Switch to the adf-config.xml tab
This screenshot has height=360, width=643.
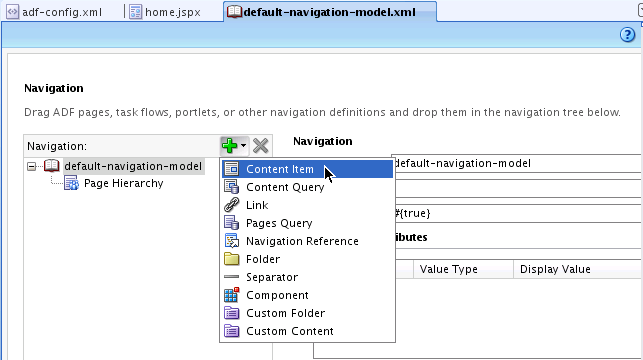click(x=55, y=12)
